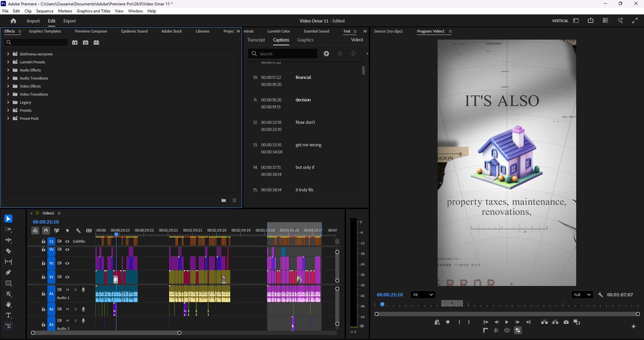Show overflow panels next to Text tab

click(365, 31)
